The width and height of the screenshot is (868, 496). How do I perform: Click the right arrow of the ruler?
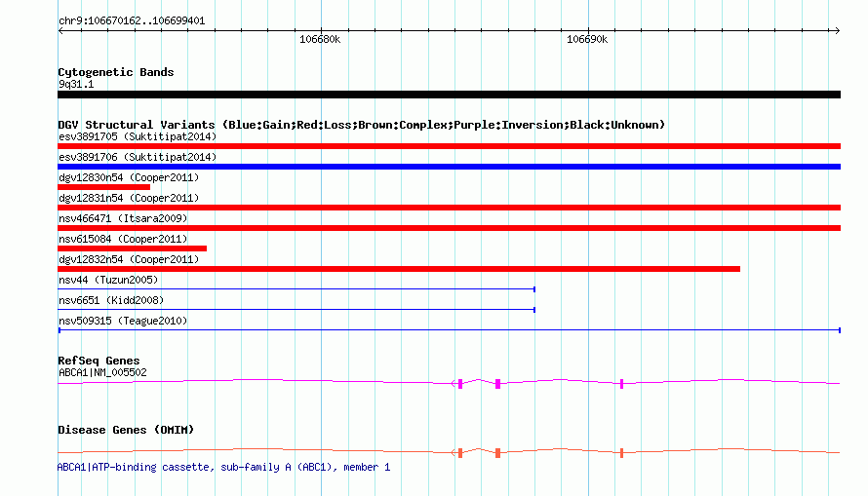pos(837,31)
